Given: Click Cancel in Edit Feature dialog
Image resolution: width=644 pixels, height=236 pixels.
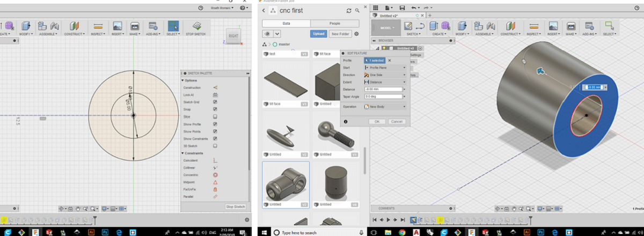Looking at the screenshot, I should (396, 122).
